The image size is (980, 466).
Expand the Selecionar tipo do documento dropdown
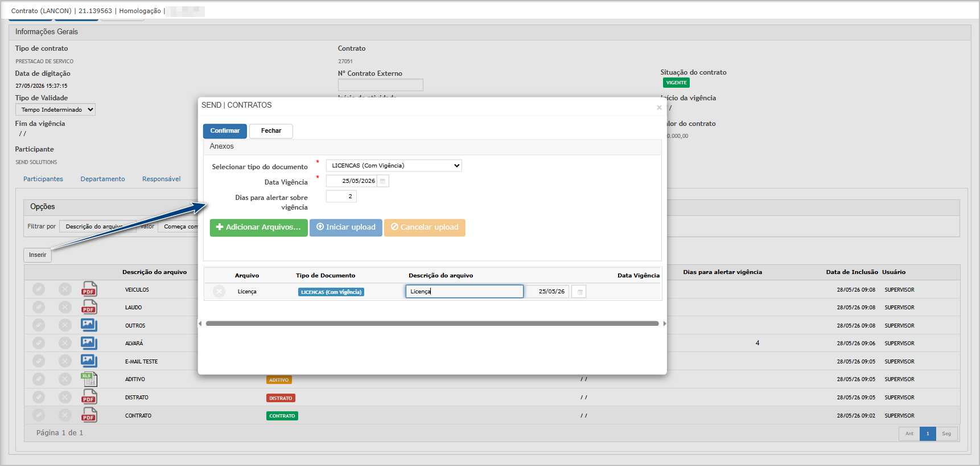[x=394, y=166]
